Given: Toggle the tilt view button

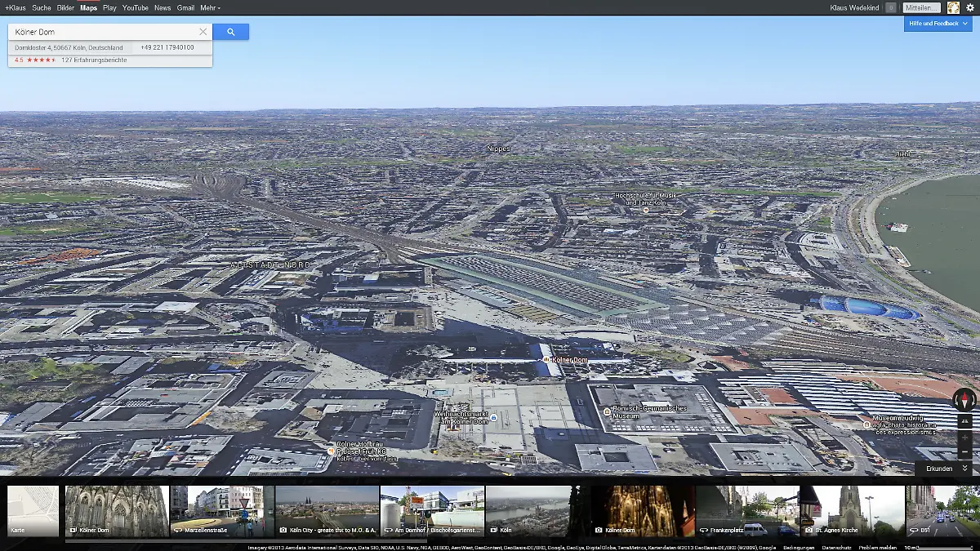Looking at the screenshot, I should 964,421.
